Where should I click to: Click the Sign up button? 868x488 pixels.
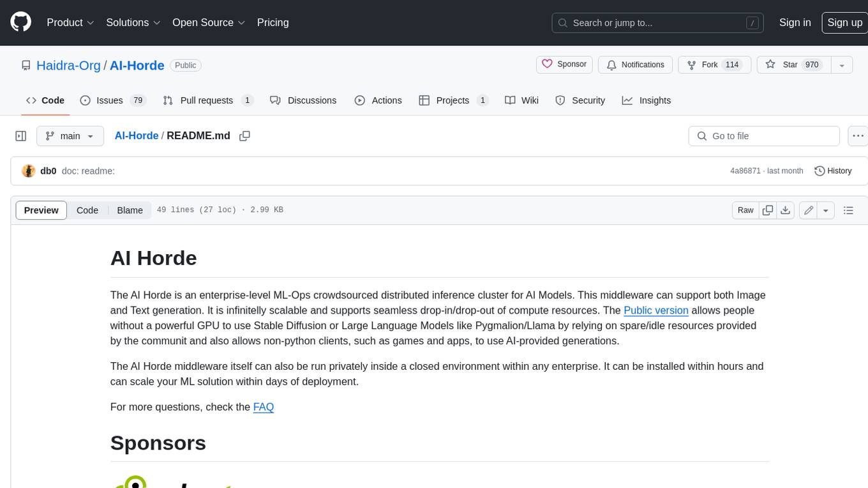click(844, 22)
